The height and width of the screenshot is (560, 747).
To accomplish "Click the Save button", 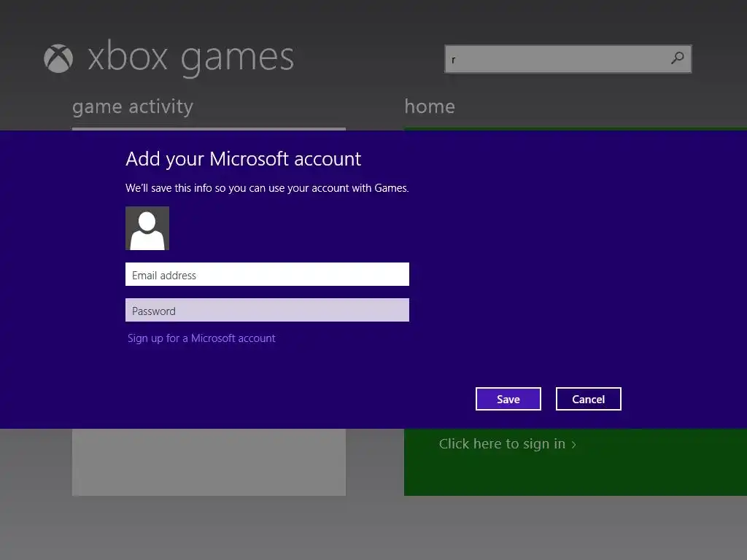I will point(508,399).
